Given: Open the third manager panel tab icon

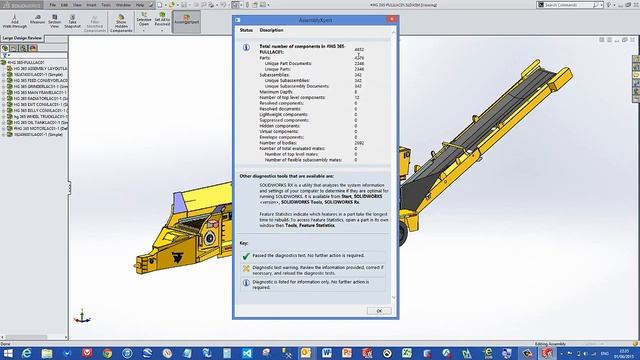Looking at the screenshot, I should 24,48.
